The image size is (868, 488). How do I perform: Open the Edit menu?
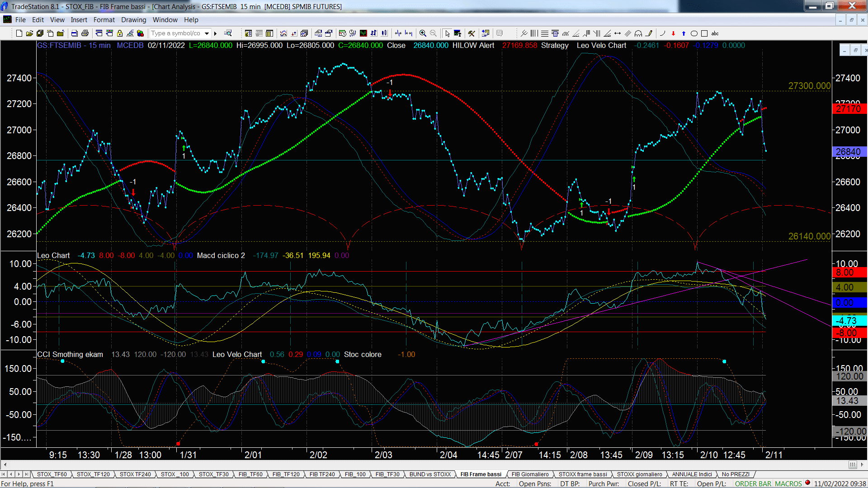(38, 20)
